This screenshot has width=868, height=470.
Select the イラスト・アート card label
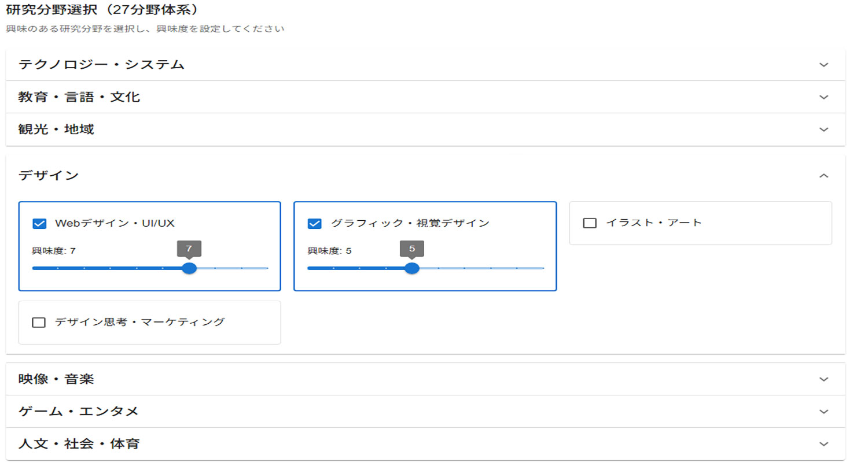[653, 223]
